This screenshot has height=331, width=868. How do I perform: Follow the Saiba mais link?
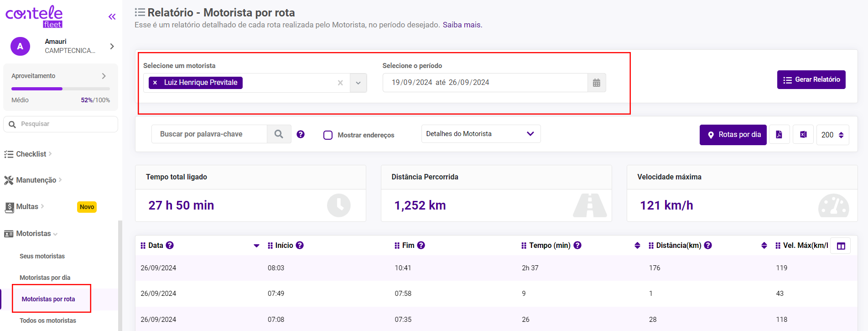tap(461, 25)
